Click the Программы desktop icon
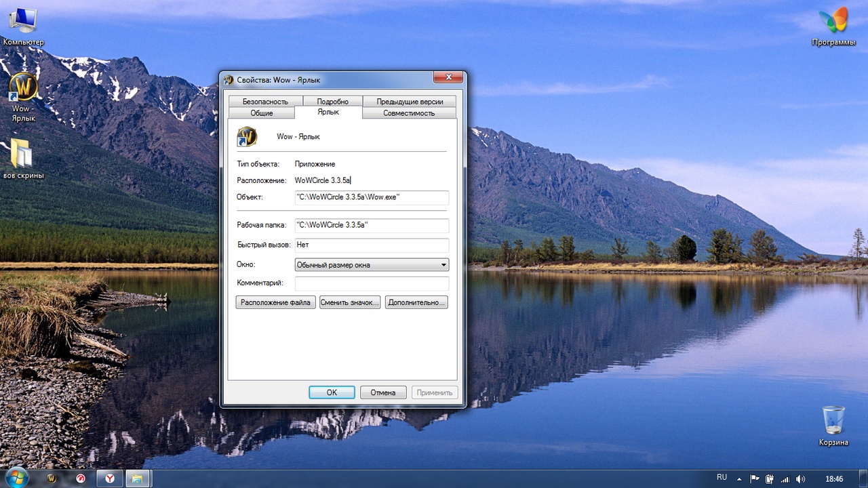The height and width of the screenshot is (488, 868). 833,23
